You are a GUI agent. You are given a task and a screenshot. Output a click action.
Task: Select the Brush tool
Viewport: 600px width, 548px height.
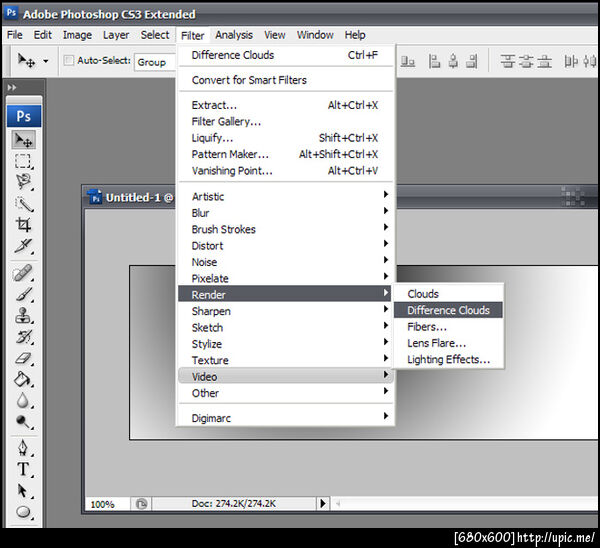pyautogui.click(x=24, y=294)
